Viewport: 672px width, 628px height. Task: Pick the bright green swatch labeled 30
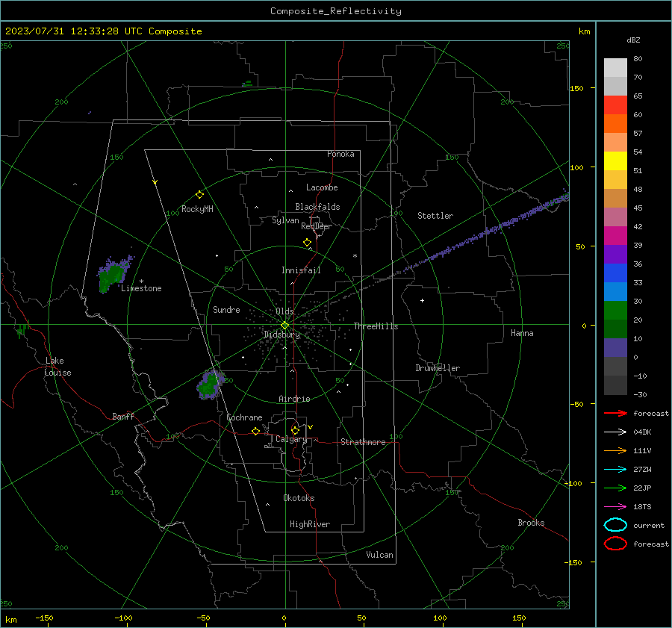(x=615, y=310)
